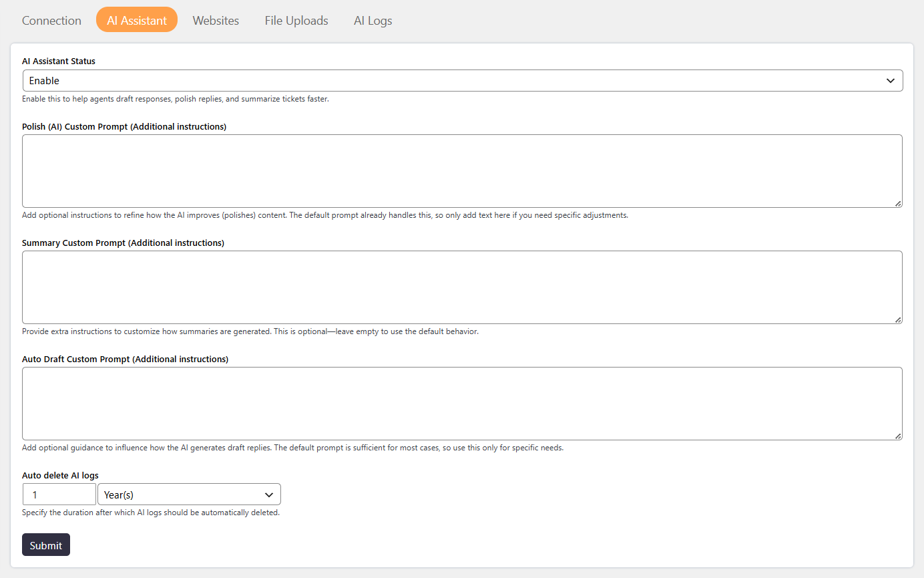Click the help text starting 'Add optional guidance to influence'
Screen dimensions: 924x578
click(x=293, y=448)
